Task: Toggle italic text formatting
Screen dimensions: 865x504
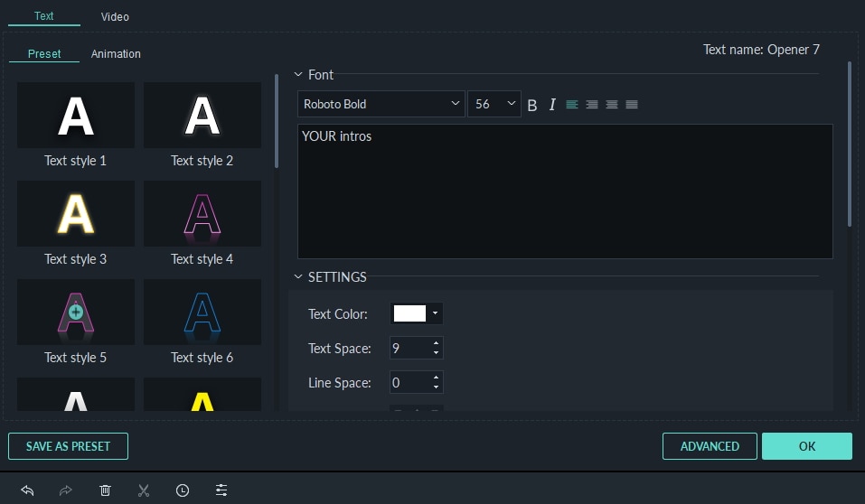Action: (552, 105)
